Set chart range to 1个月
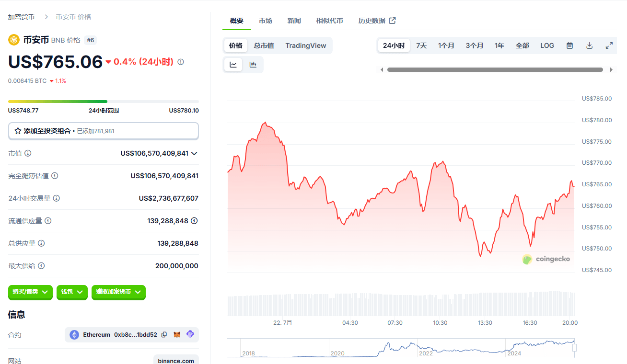The width and height of the screenshot is (627, 364). tap(446, 45)
